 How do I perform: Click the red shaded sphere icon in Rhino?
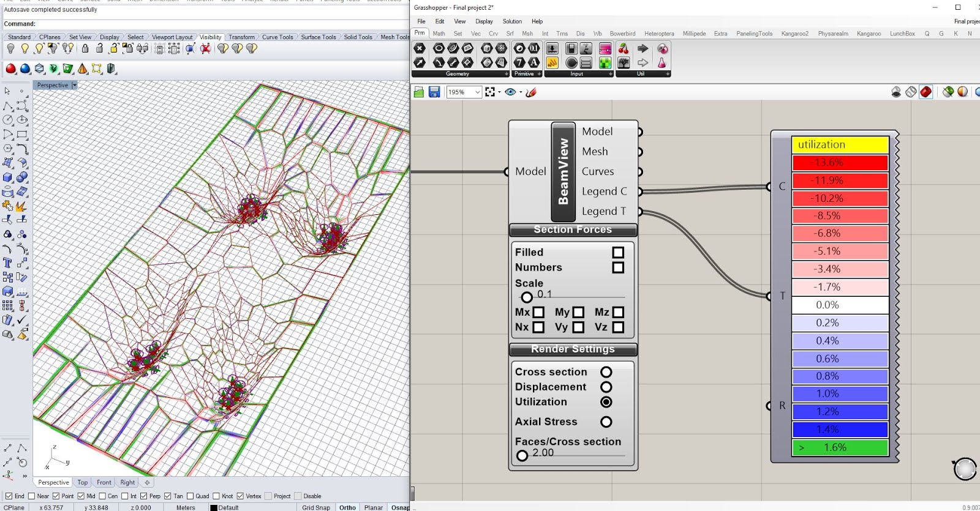10,69
